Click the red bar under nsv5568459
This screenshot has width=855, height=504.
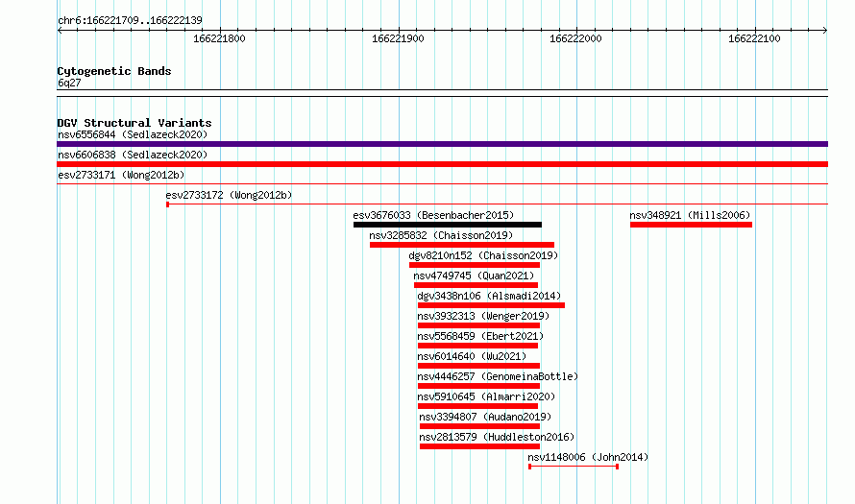point(477,346)
